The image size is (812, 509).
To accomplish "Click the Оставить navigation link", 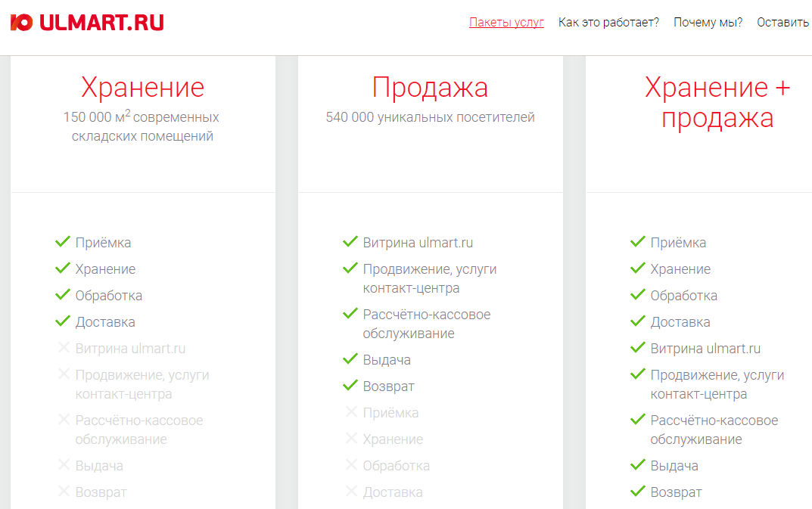I will pyautogui.click(x=783, y=22).
